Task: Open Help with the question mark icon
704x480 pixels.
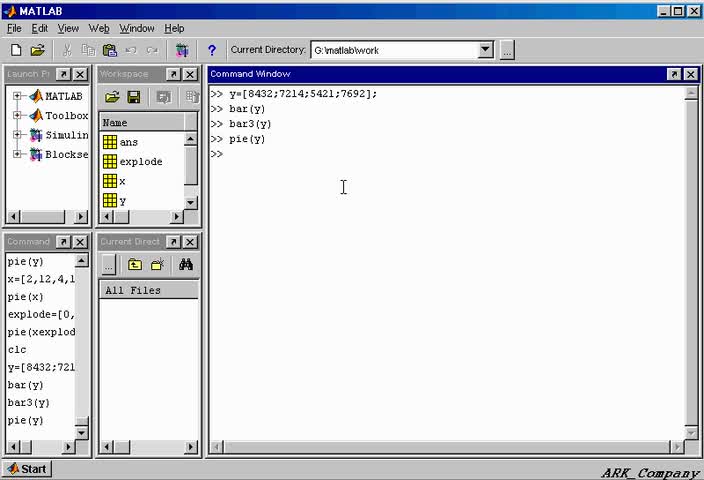Action: click(x=212, y=50)
